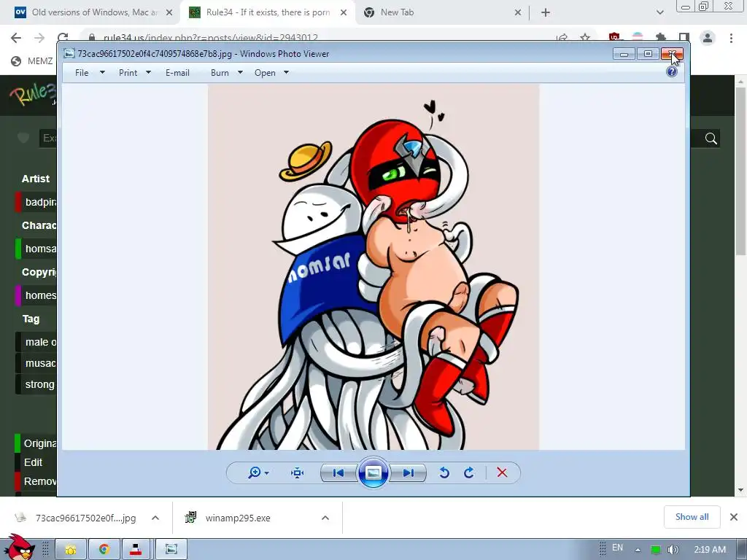This screenshot has width=747, height=560.
Task: Click the share page icon in the address bar
Action: point(562,38)
